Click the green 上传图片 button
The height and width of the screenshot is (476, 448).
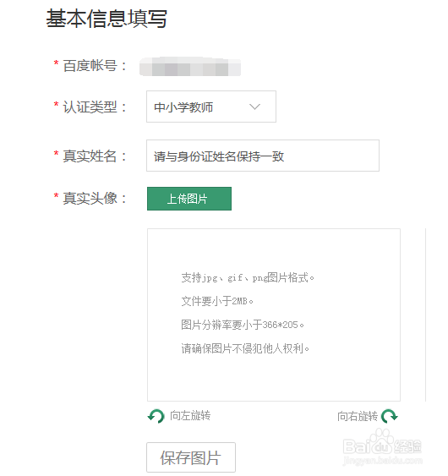pos(189,199)
